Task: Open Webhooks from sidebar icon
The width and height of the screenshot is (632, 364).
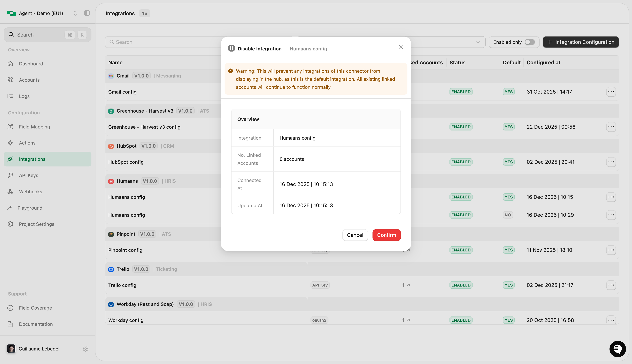Action: click(x=10, y=192)
